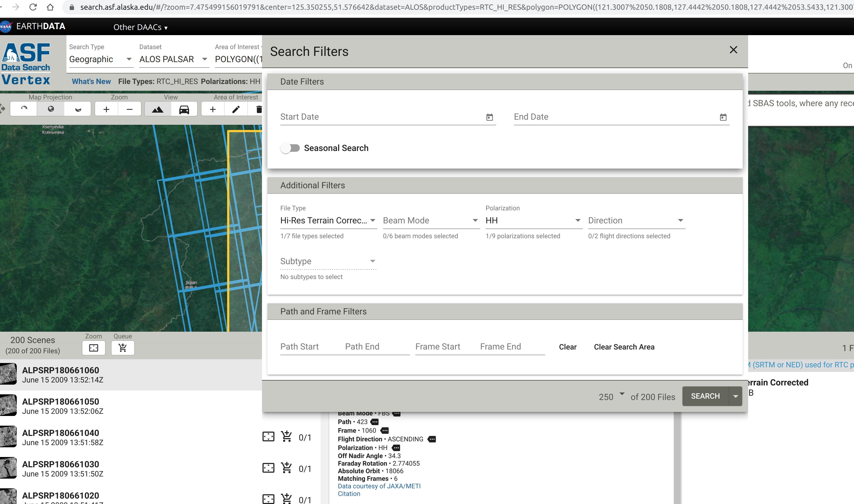Open the Other DAACs menu
Screen dimensions: 854x504
pyautogui.click(x=140, y=27)
